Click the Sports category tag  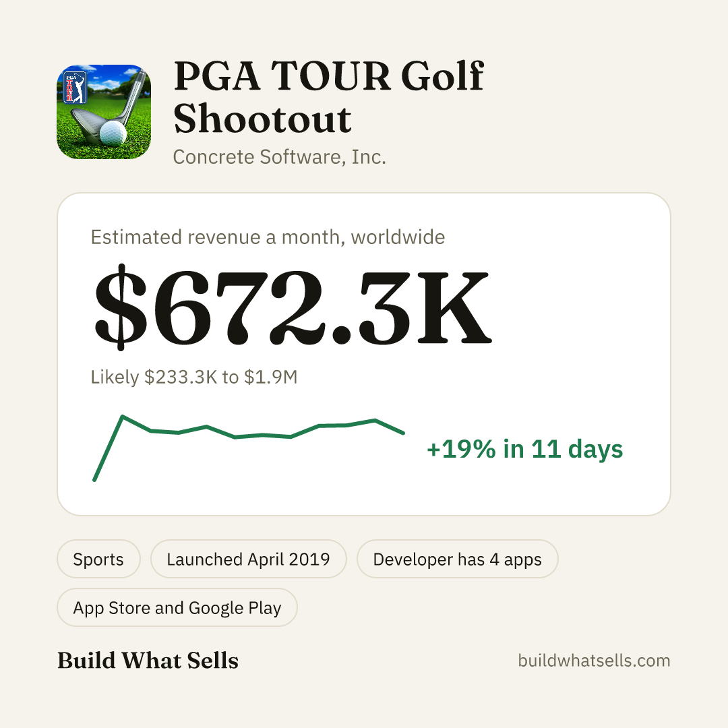click(98, 559)
